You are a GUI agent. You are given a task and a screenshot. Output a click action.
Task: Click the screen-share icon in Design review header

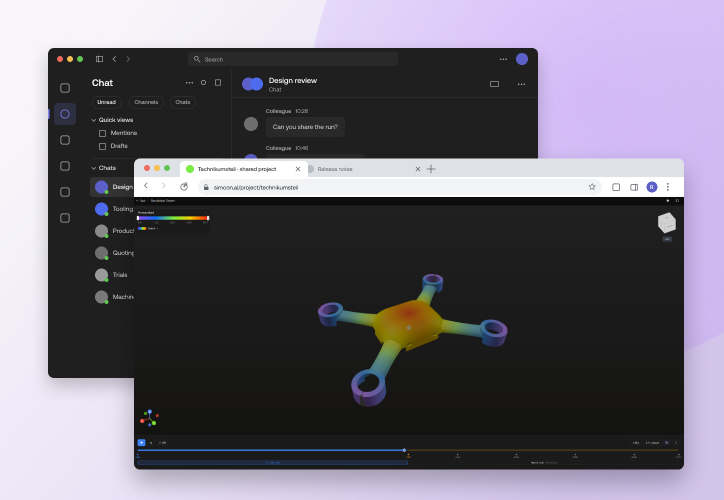494,84
